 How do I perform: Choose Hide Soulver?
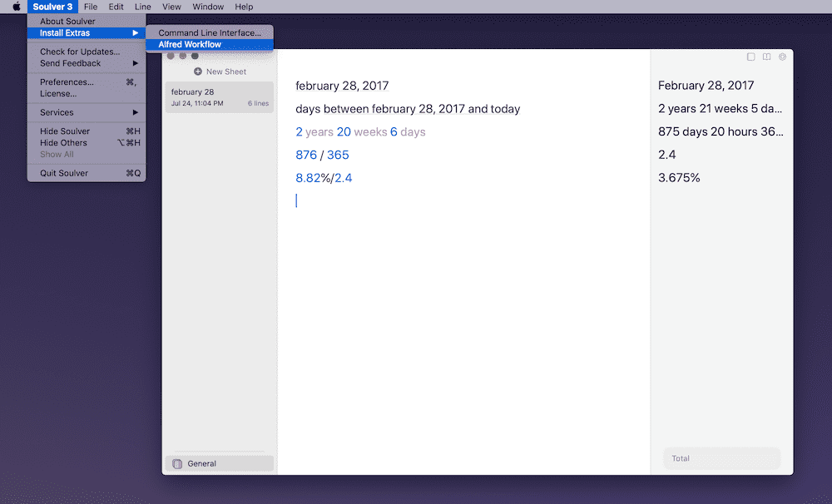[87, 131]
